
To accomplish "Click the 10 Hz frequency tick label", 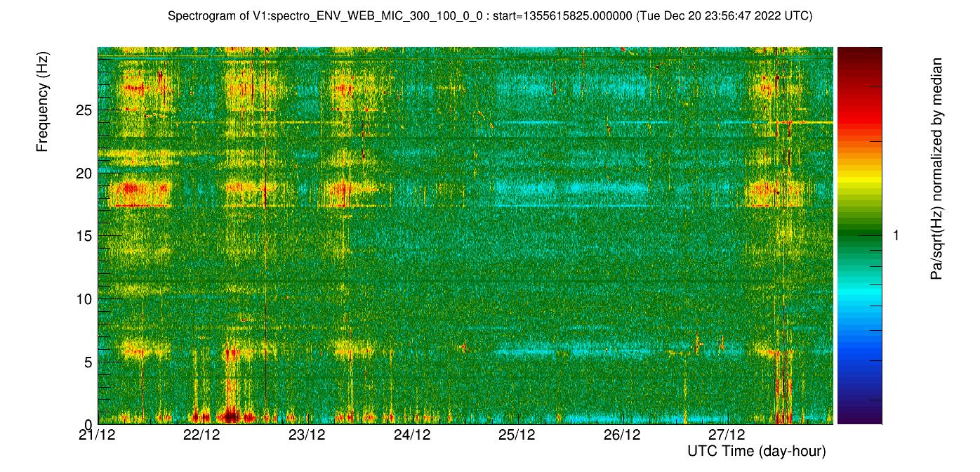I will tap(85, 299).
